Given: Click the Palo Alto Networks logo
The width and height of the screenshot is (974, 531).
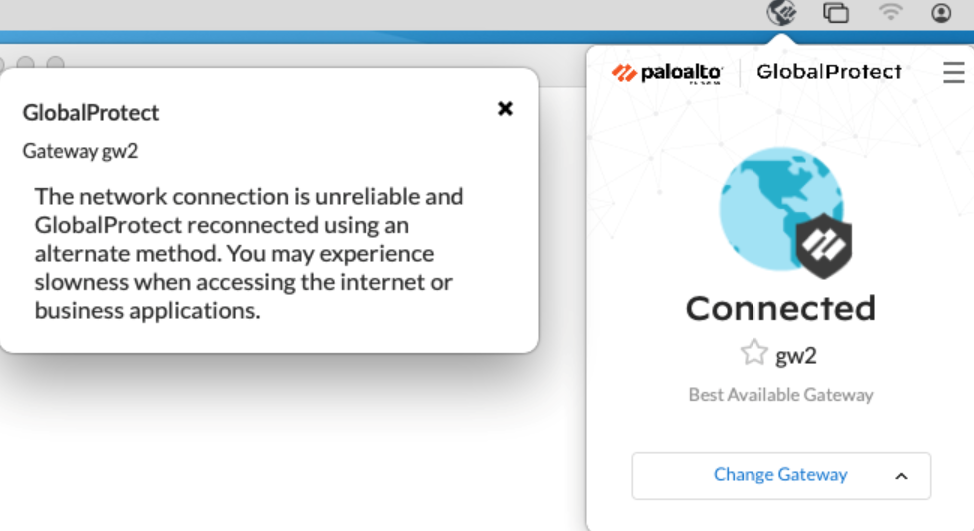Looking at the screenshot, I should pos(667,73).
